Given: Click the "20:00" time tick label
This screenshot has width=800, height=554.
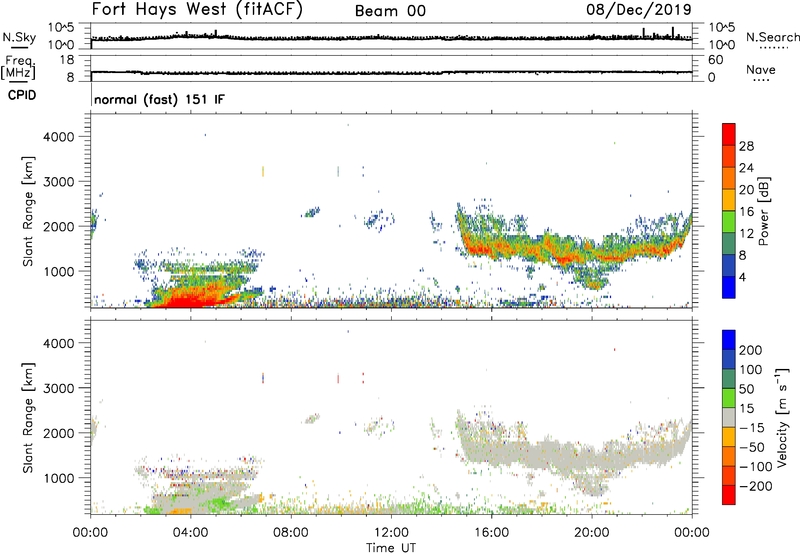Looking at the screenshot, I should 592,533.
